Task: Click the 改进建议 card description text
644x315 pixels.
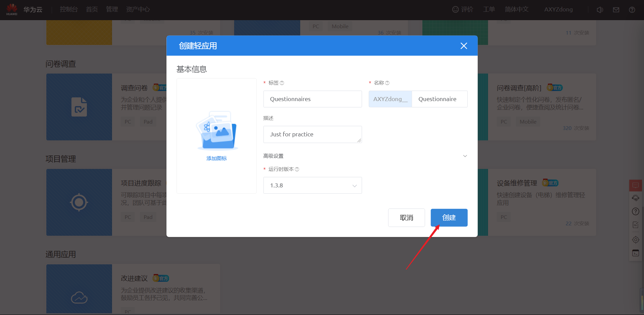Action: [164, 294]
